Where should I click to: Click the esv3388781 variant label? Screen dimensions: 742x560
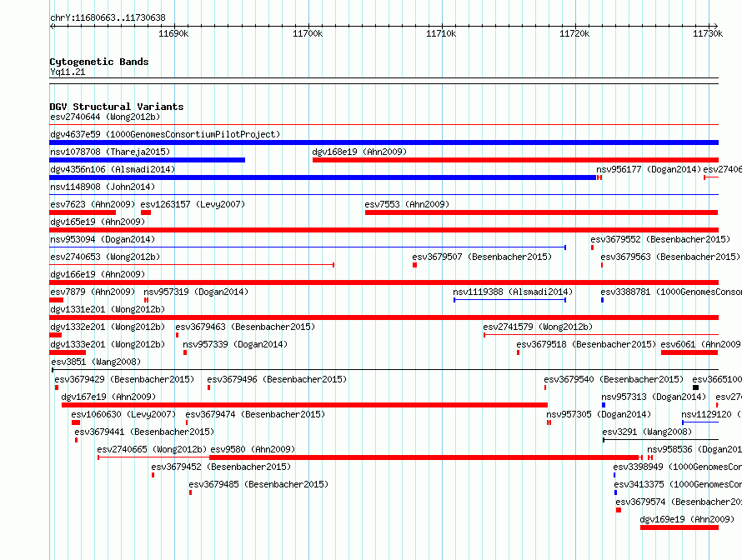pyautogui.click(x=671, y=292)
